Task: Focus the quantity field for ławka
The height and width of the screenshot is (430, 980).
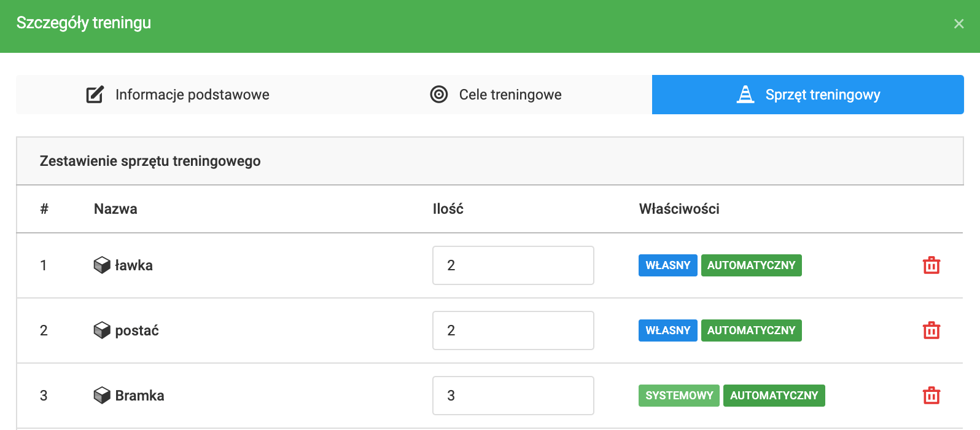Action: click(x=513, y=265)
